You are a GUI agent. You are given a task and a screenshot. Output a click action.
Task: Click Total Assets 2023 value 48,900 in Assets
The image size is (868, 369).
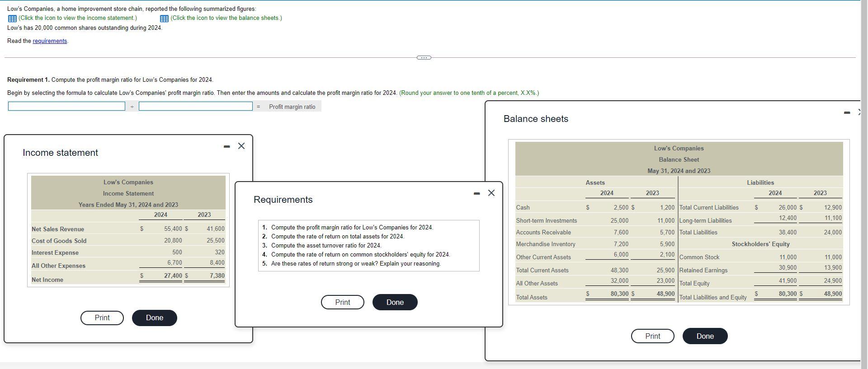[665, 294]
